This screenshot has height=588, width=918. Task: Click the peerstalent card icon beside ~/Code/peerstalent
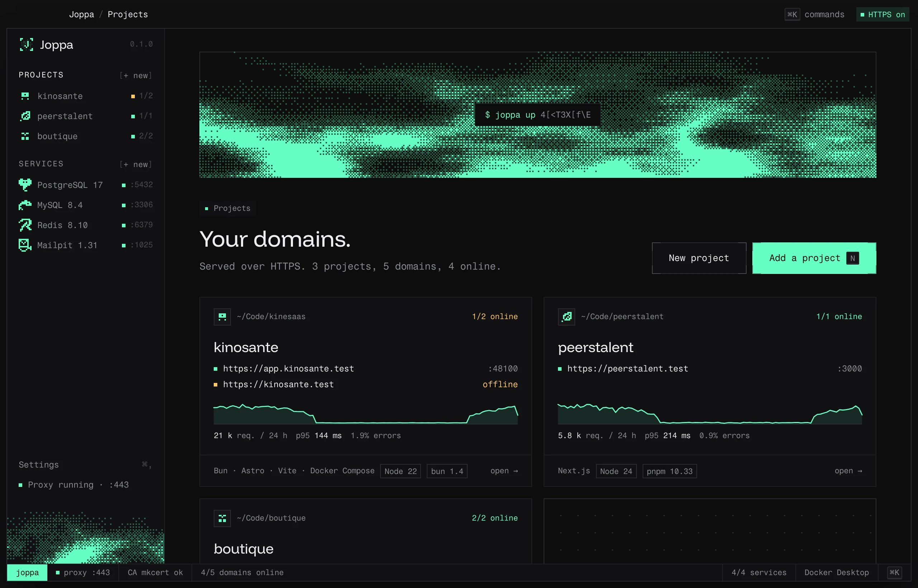566,317
